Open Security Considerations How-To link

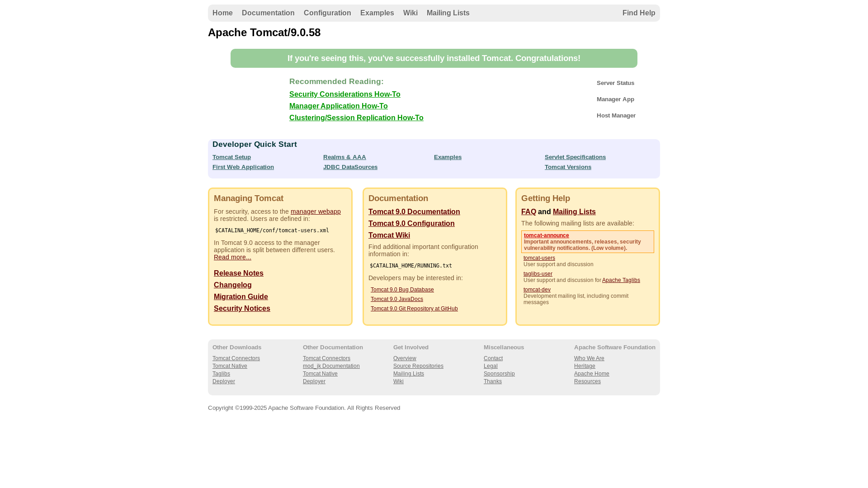point(345,94)
